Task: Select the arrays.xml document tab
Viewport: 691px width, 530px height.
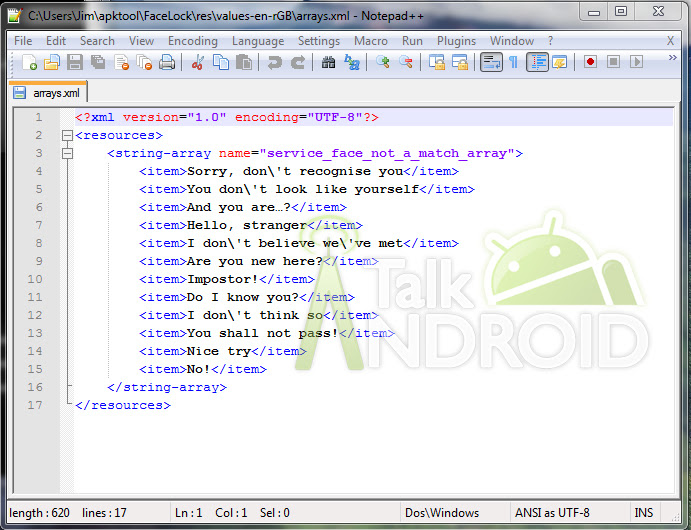Action: pos(48,93)
